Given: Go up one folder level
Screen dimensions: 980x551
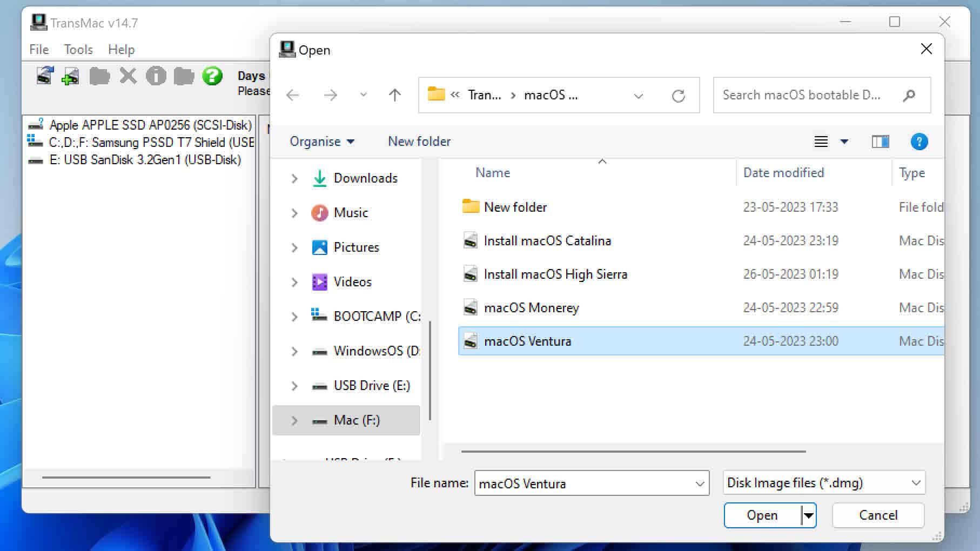Looking at the screenshot, I should point(395,96).
